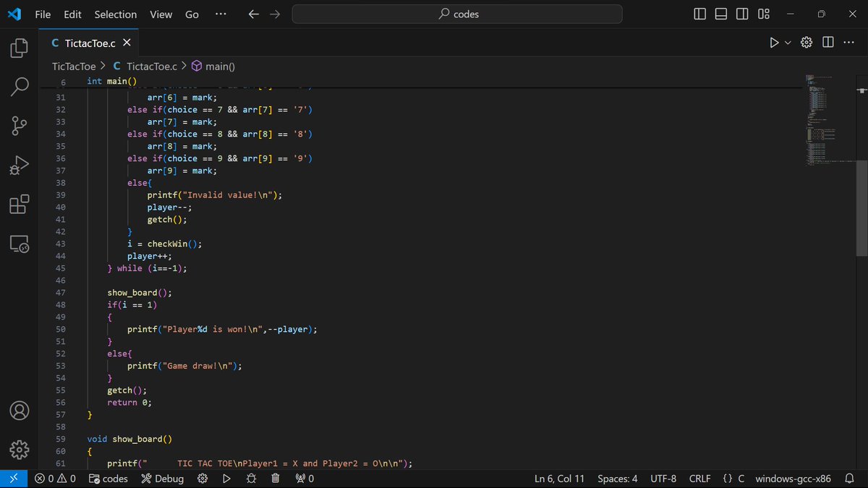Viewport: 868px width, 488px height.
Task: Click the "Game draw!\n" printf line
Action: coord(184,366)
